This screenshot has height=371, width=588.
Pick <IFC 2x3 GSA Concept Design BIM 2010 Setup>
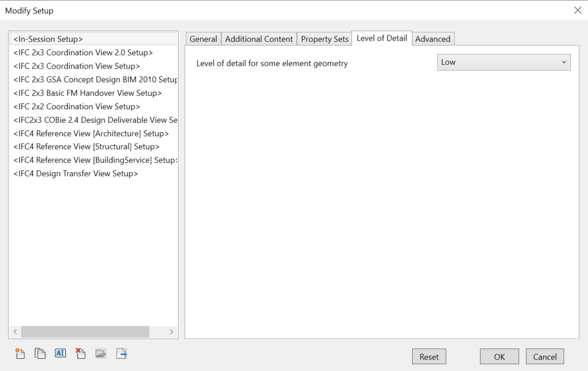click(x=94, y=79)
